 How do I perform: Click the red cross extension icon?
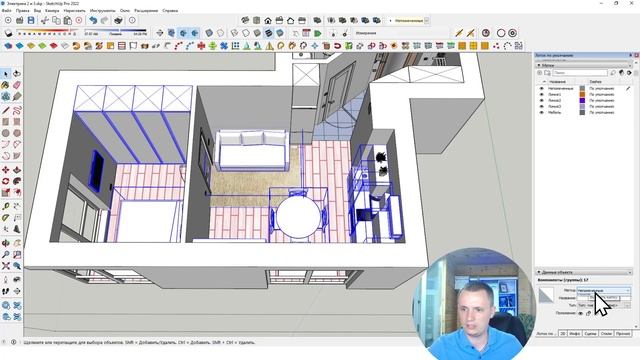coord(201,46)
